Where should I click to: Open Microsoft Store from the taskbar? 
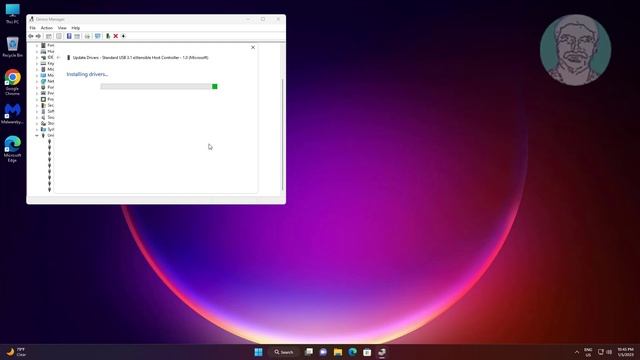tap(367, 352)
